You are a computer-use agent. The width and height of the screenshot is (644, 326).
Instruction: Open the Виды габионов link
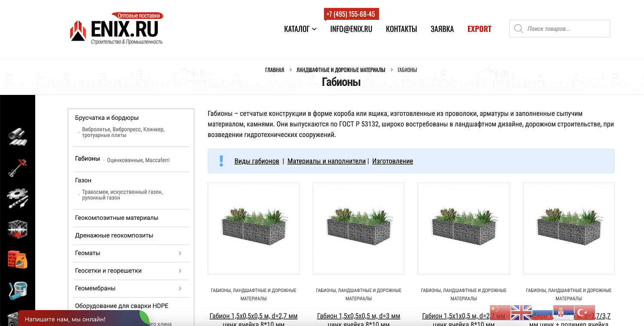257,161
